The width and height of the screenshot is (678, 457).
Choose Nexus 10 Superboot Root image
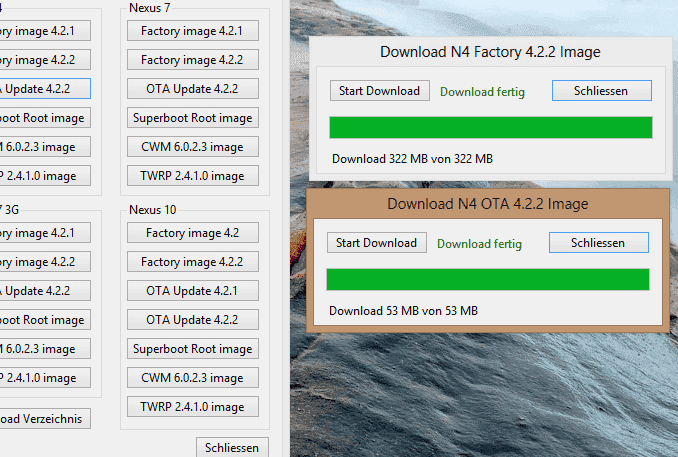click(193, 348)
